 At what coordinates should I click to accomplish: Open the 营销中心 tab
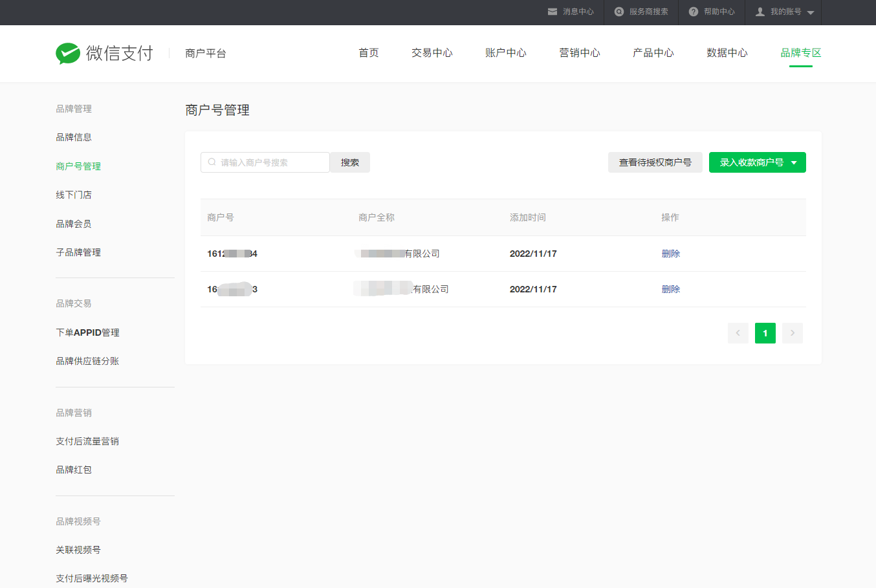pos(580,53)
